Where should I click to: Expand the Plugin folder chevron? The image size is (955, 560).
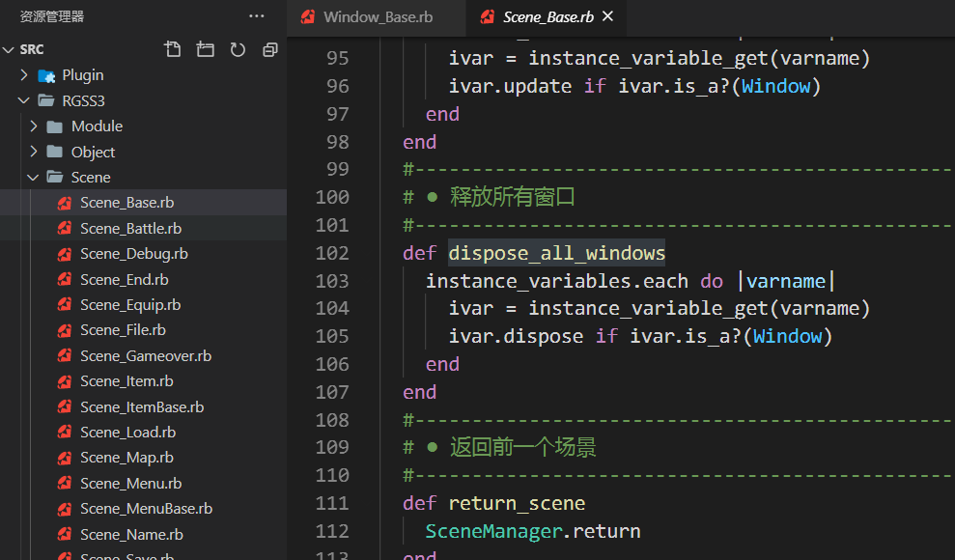coord(24,75)
